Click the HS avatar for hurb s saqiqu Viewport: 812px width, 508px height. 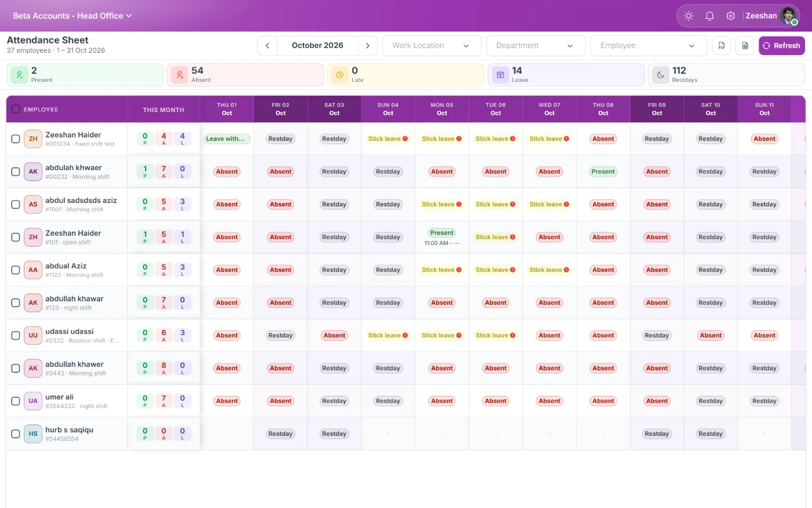click(x=33, y=434)
